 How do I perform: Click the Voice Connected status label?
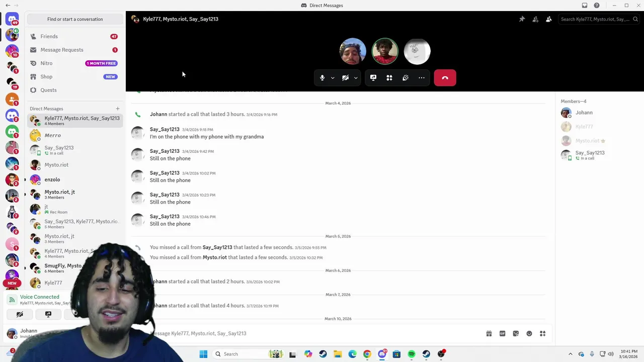click(x=40, y=297)
